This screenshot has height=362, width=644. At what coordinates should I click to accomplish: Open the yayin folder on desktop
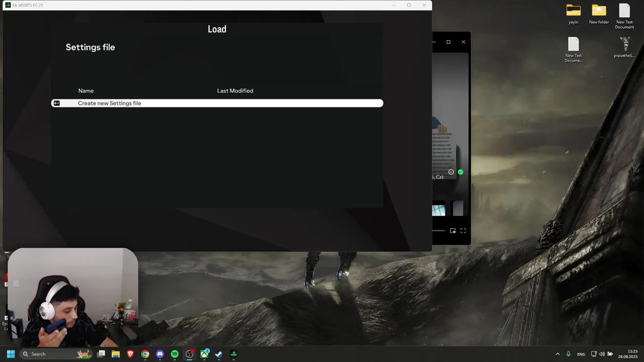tap(574, 15)
